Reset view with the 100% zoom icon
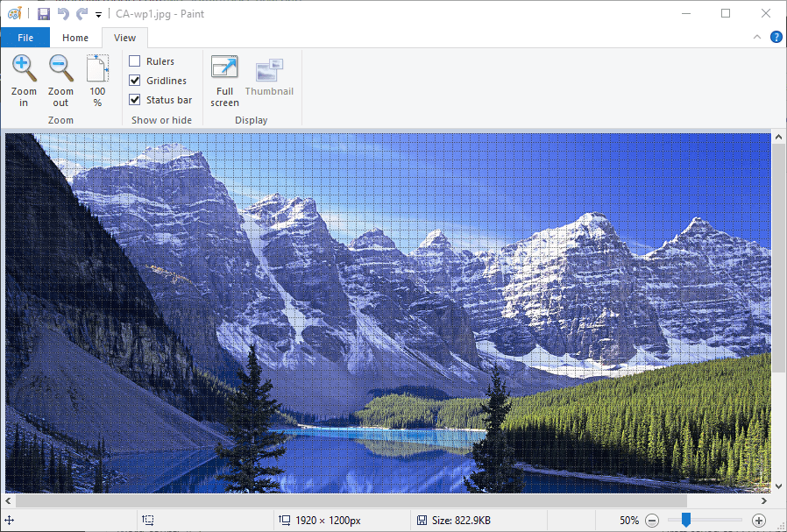The image size is (787, 532). (97, 68)
